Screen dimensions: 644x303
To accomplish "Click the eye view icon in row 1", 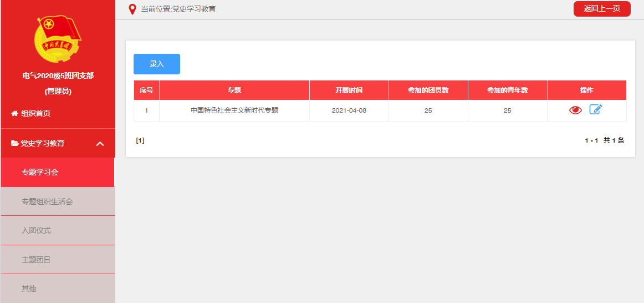I will pos(575,110).
